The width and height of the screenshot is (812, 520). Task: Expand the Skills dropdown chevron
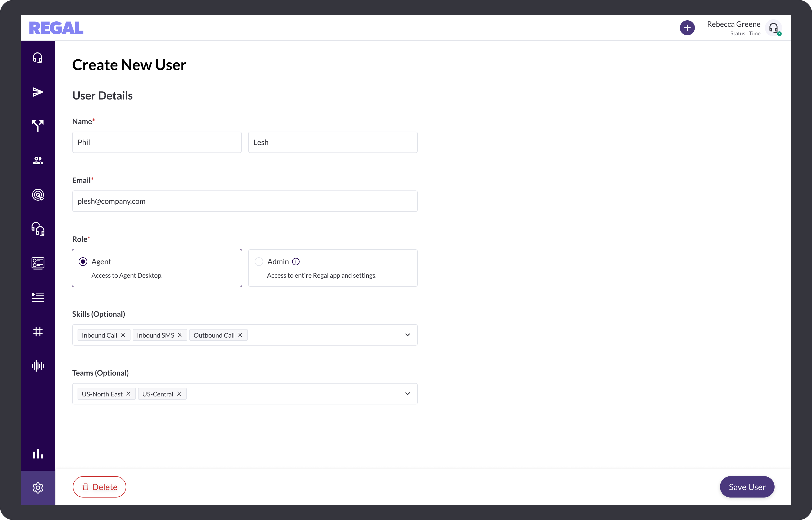408,335
